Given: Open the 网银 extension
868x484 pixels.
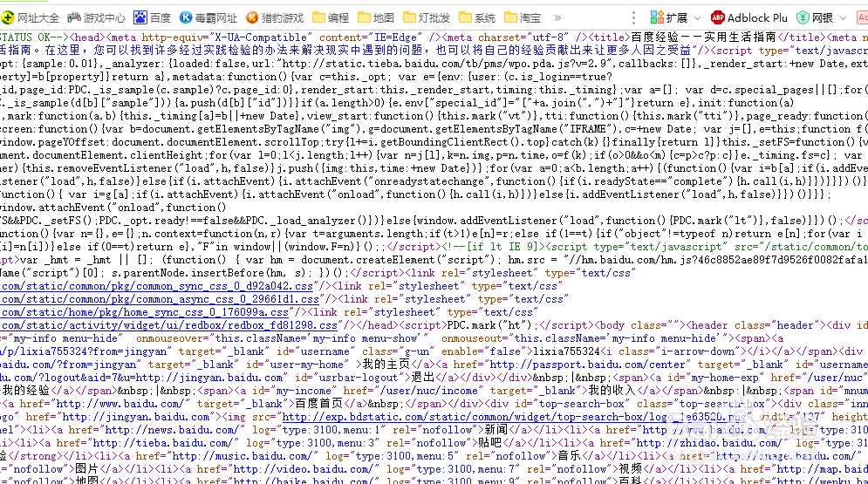Looking at the screenshot, I should point(815,17).
